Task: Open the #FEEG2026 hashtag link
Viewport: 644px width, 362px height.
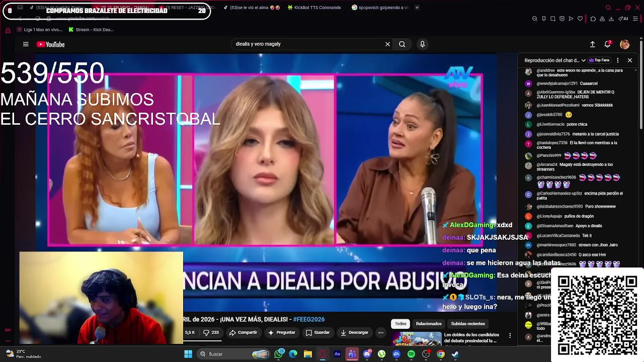Action: coord(309,319)
